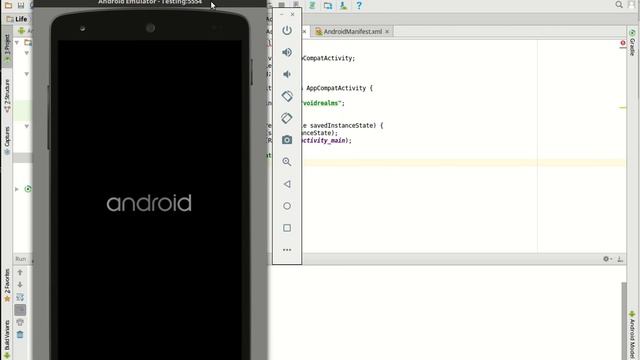This screenshot has height=360, width=640.
Task: Open the Android Model tool window tab
Action: [632, 335]
